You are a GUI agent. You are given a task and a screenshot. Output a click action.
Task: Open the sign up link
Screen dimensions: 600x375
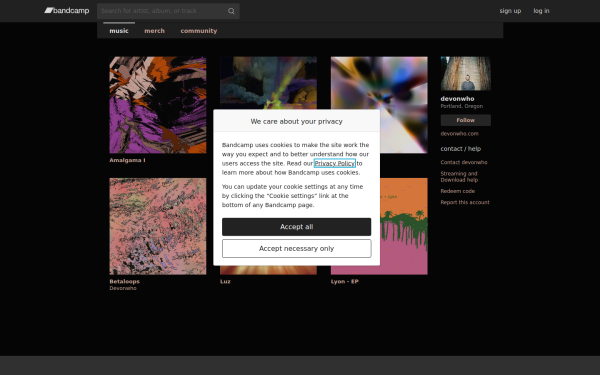coord(510,11)
